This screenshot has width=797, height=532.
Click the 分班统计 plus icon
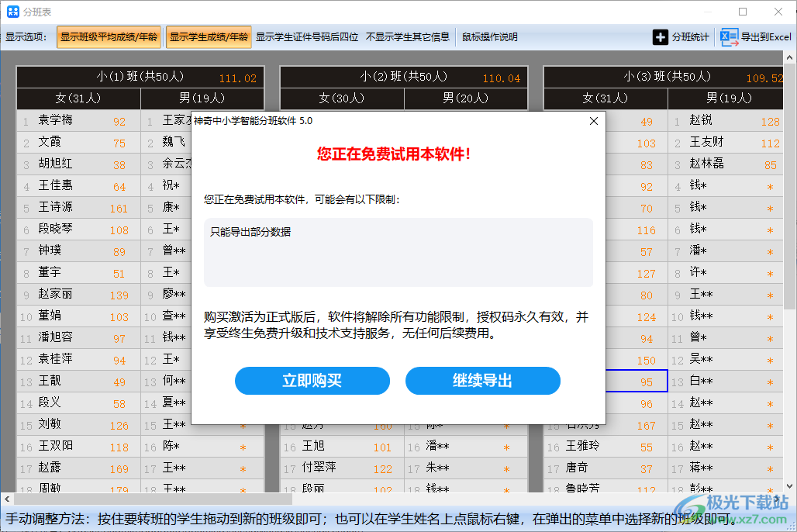click(660, 37)
